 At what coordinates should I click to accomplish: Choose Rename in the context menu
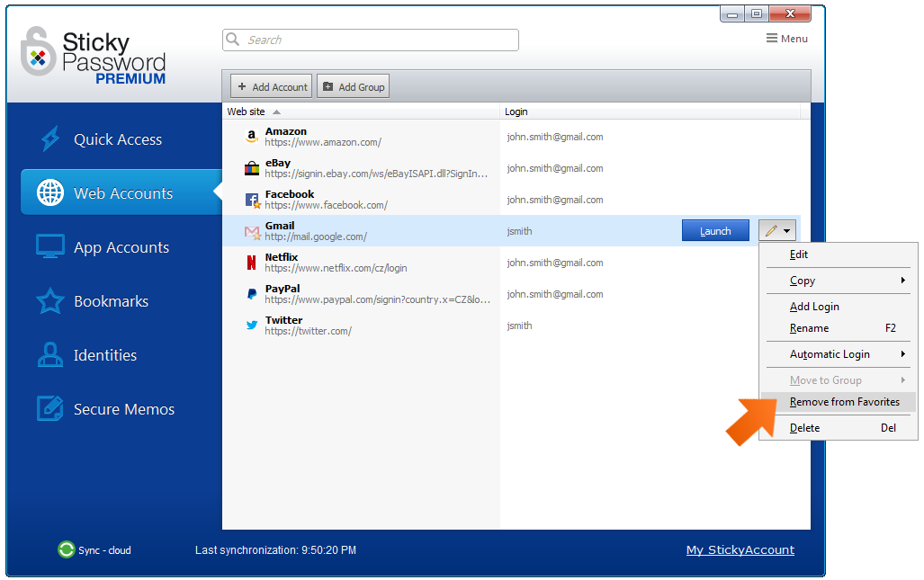(x=838, y=328)
